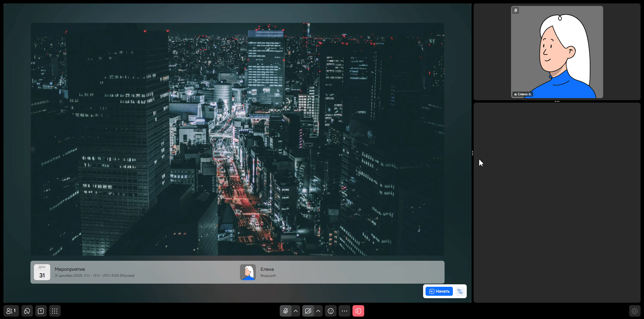Open the three-dots more options menu

tap(345, 311)
